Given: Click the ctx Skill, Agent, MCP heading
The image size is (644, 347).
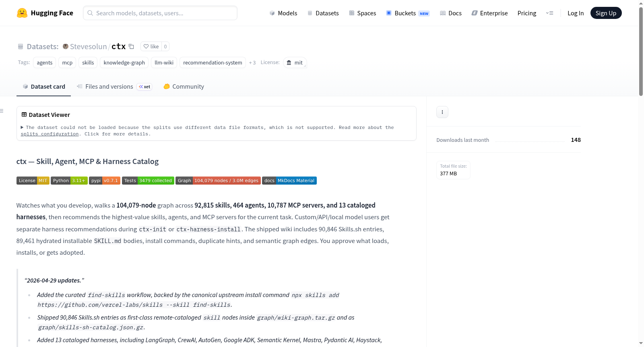Looking at the screenshot, I should (x=87, y=161).
